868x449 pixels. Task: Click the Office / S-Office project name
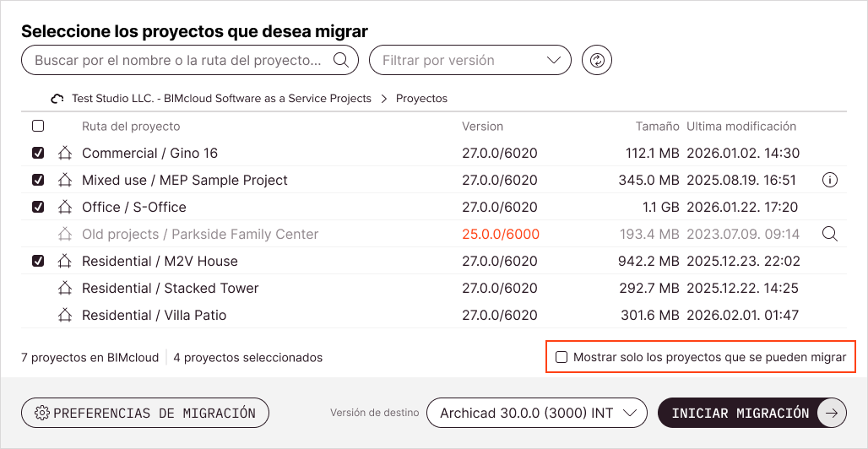click(134, 207)
